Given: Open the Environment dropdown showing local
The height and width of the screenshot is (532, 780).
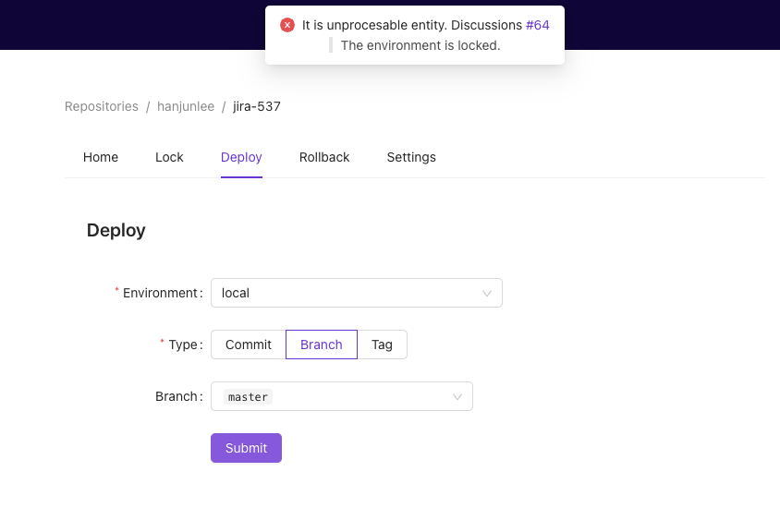Looking at the screenshot, I should pos(357,293).
